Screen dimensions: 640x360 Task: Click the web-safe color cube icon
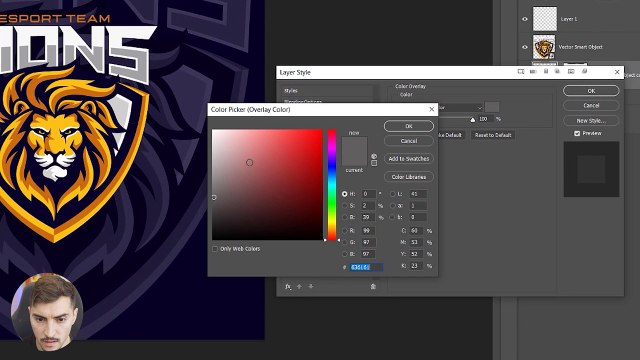click(x=374, y=163)
